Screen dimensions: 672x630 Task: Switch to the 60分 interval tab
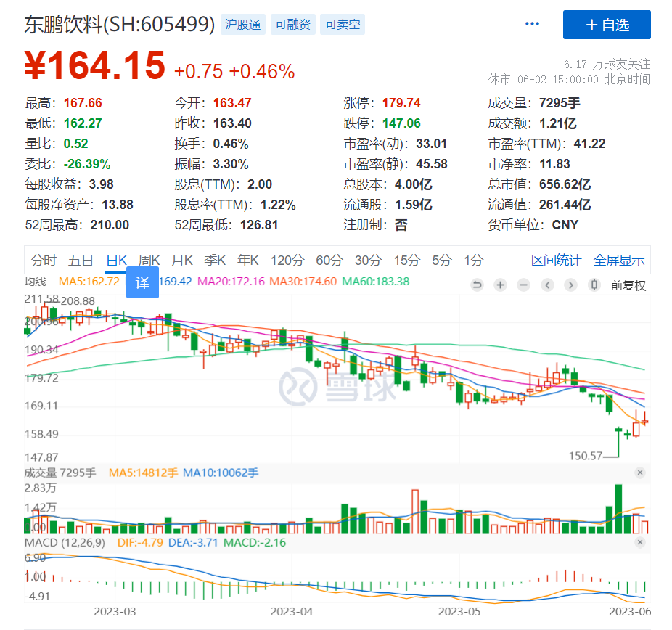pyautogui.click(x=329, y=260)
